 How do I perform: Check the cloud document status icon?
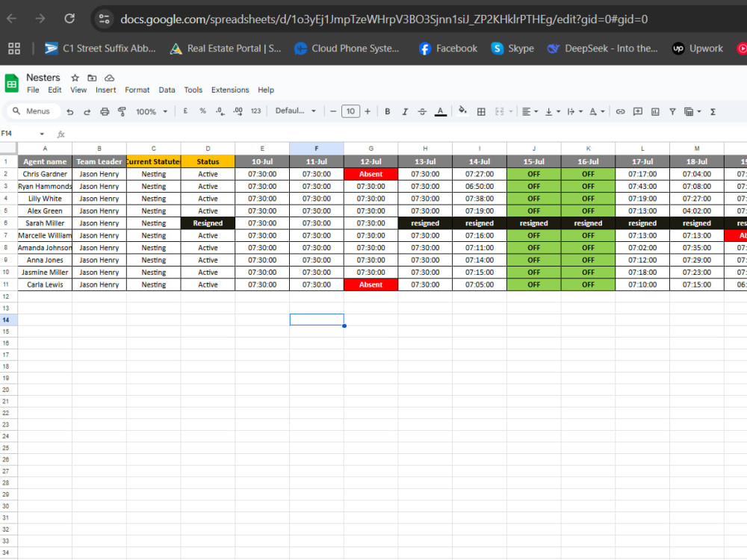[109, 78]
